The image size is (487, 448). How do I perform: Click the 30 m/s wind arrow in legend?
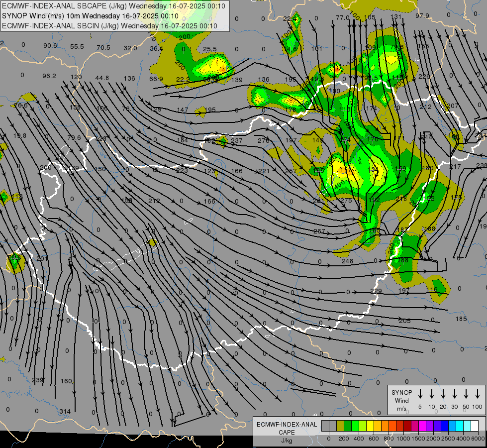[x=454, y=394]
